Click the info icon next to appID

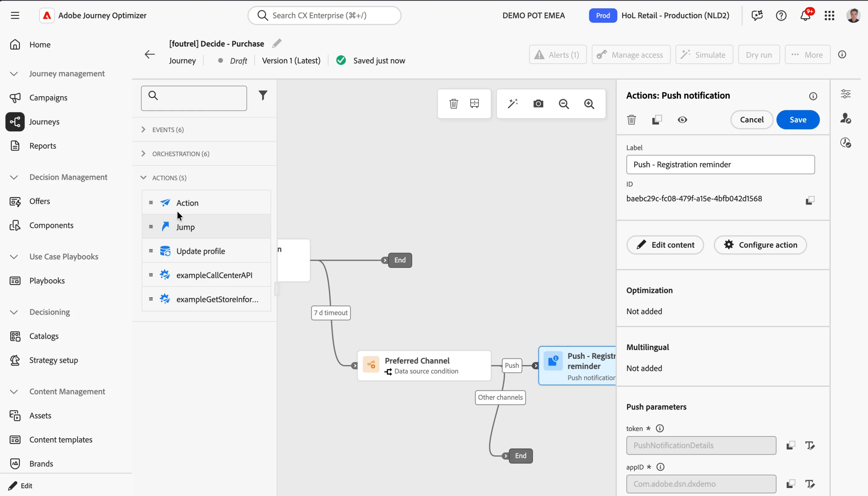(660, 467)
